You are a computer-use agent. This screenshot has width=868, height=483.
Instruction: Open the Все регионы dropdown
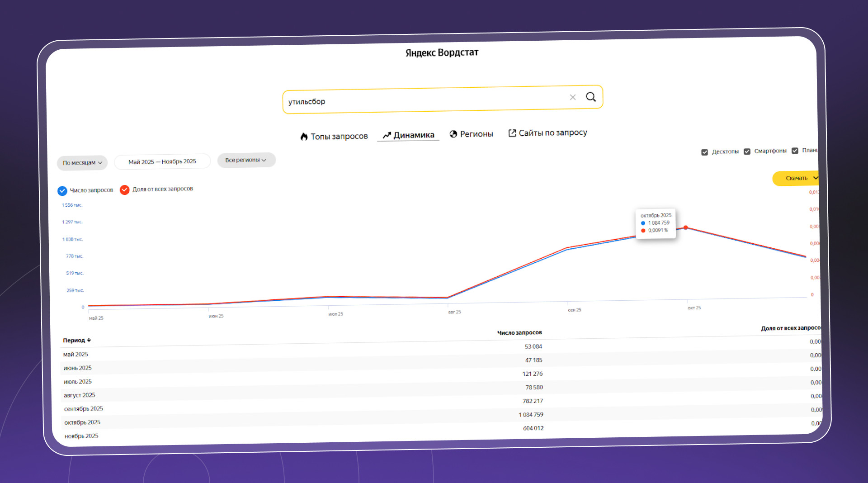pos(246,160)
